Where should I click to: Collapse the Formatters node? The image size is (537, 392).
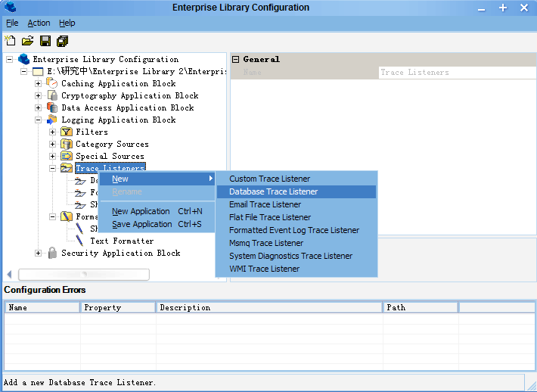click(x=52, y=216)
